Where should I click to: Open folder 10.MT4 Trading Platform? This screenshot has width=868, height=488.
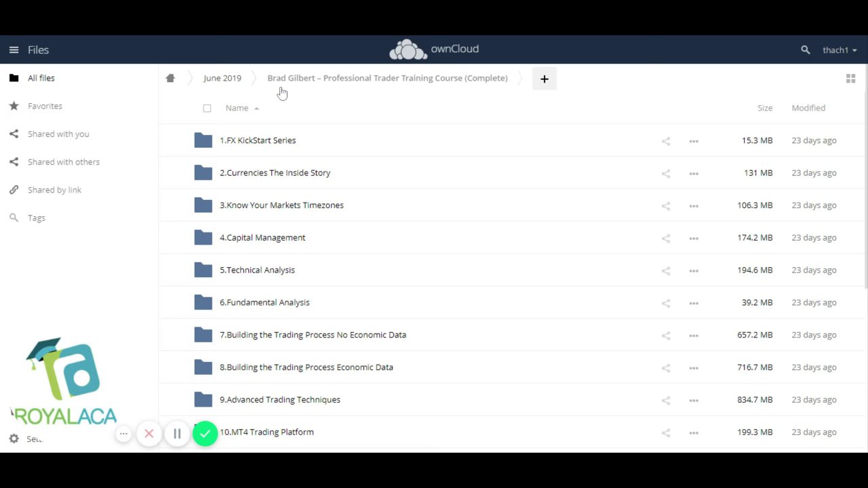tap(267, 432)
